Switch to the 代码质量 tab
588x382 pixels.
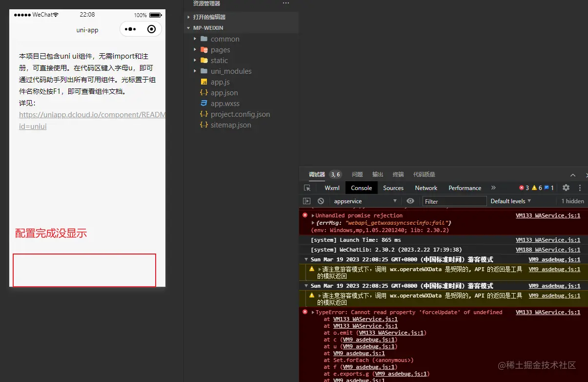point(424,174)
